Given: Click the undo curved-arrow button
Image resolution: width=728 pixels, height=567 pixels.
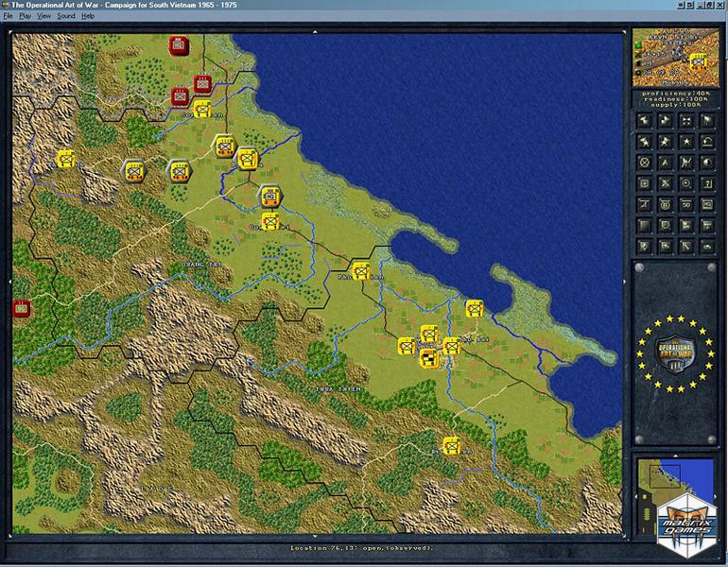Looking at the screenshot, I should [707, 142].
